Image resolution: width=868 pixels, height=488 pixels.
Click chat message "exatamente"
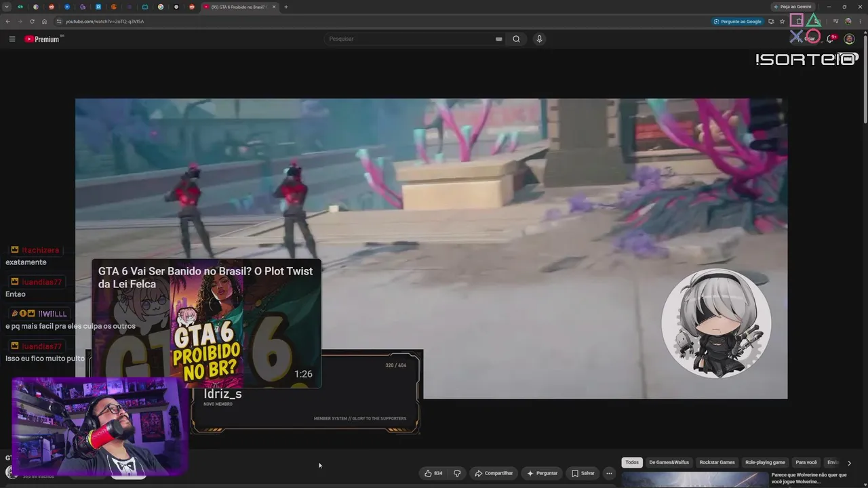[x=26, y=262]
